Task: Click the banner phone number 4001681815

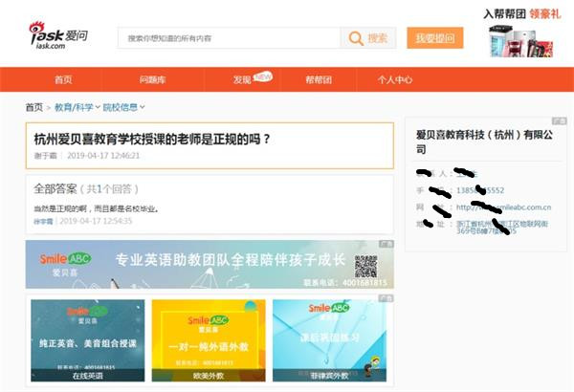Action: point(364,283)
